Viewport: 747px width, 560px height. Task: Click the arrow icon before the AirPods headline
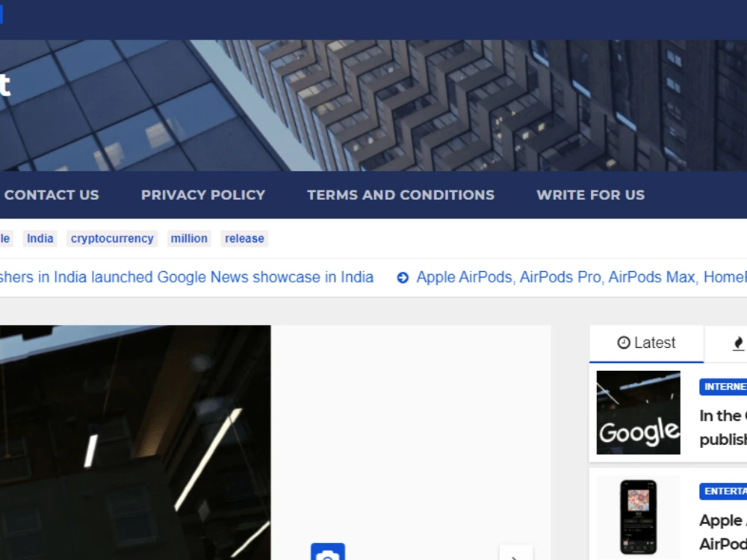pyautogui.click(x=403, y=278)
